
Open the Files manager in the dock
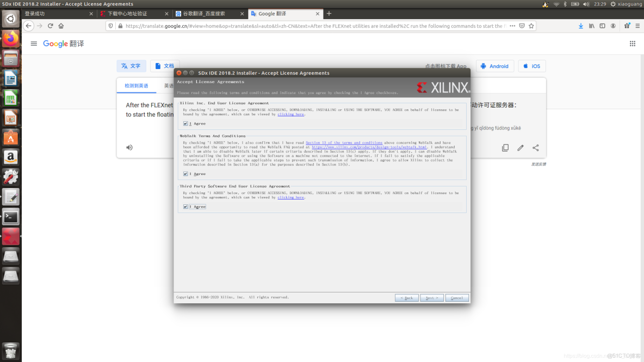[x=11, y=59]
